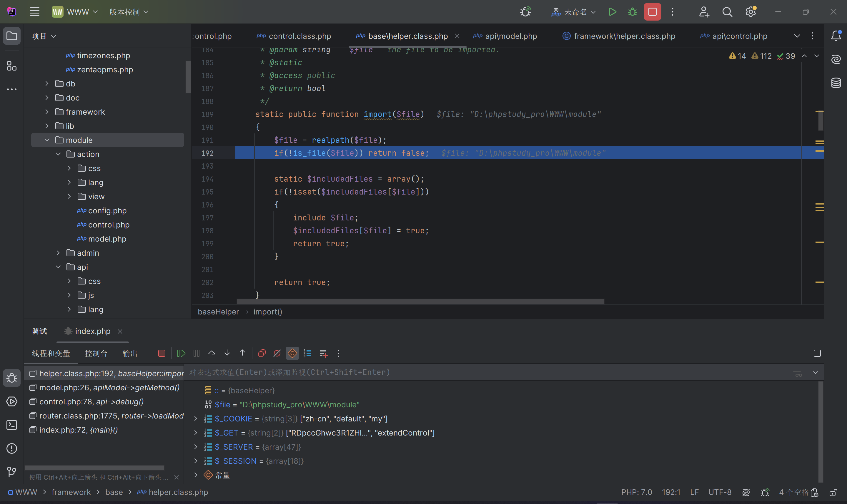Image resolution: width=847 pixels, height=504 pixels.
Task: Open the 版本控制 dropdown menu
Action: (129, 12)
